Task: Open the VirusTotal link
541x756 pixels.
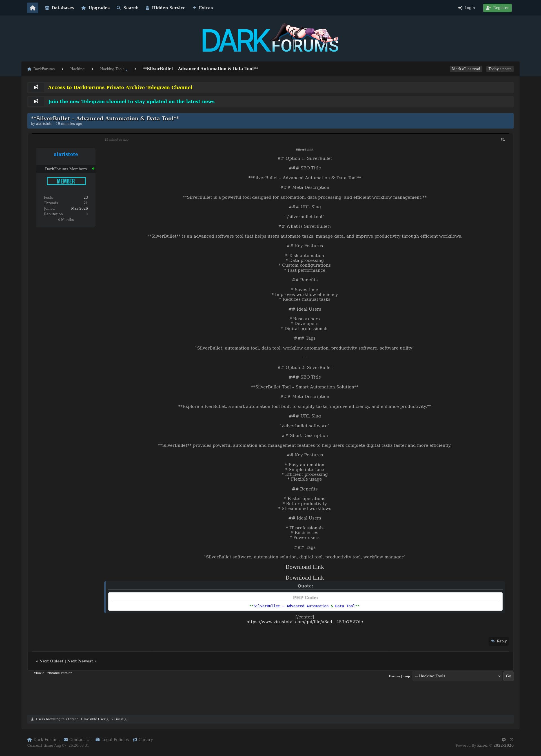Action: coord(305,622)
